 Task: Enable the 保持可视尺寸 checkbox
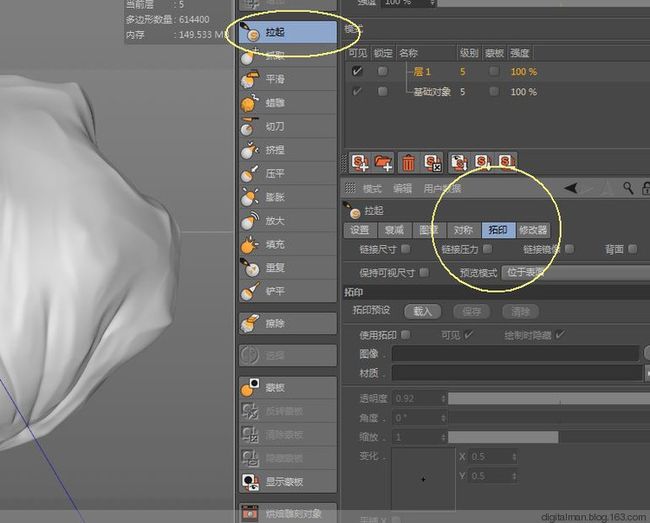coord(423,272)
